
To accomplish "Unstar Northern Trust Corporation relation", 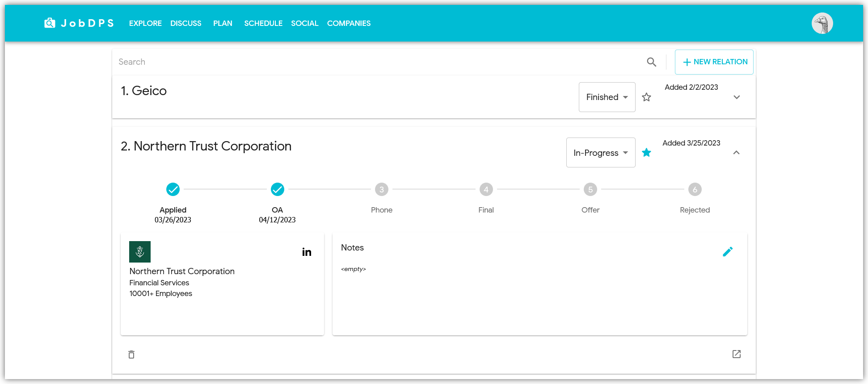I will pos(646,153).
